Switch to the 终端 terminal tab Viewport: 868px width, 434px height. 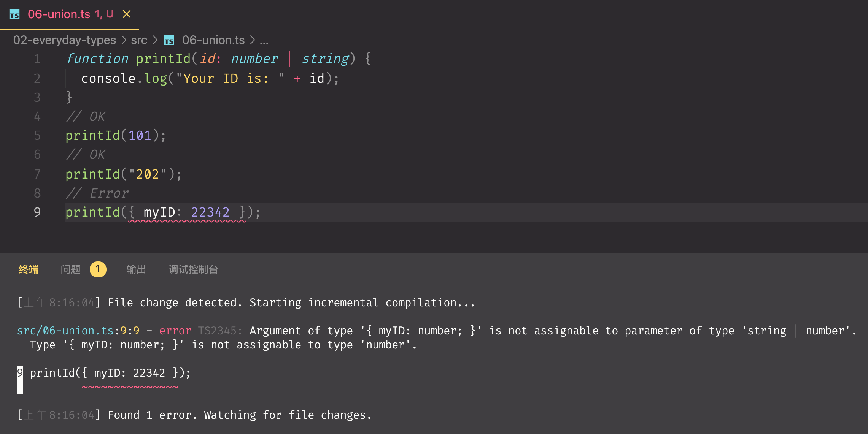[29, 269]
